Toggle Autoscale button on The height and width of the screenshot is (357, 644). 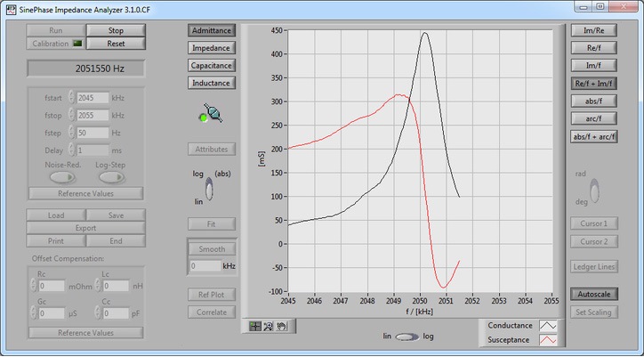[x=594, y=294]
